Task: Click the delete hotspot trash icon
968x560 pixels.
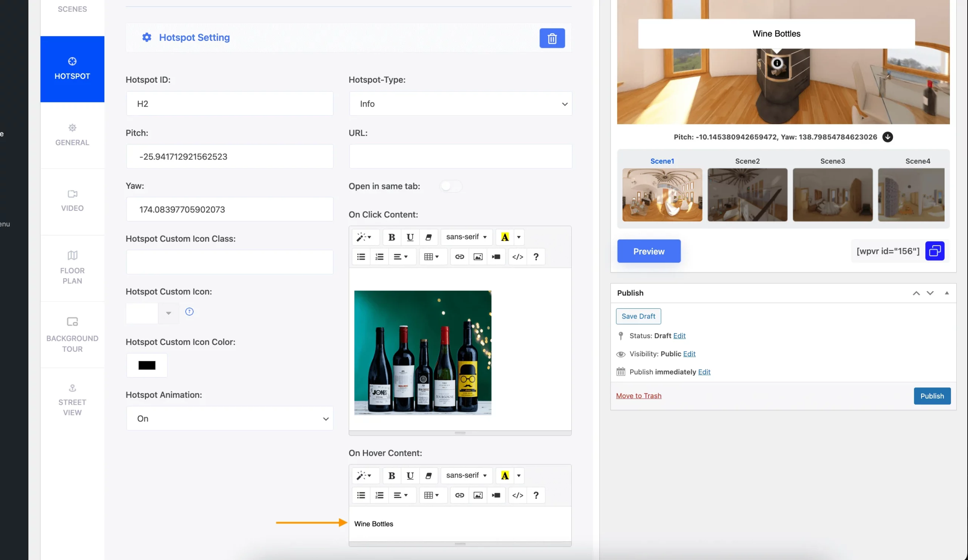Action: click(x=552, y=38)
